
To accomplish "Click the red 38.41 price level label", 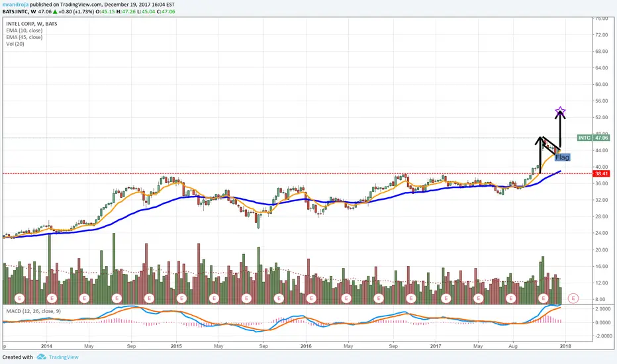I will click(601, 173).
